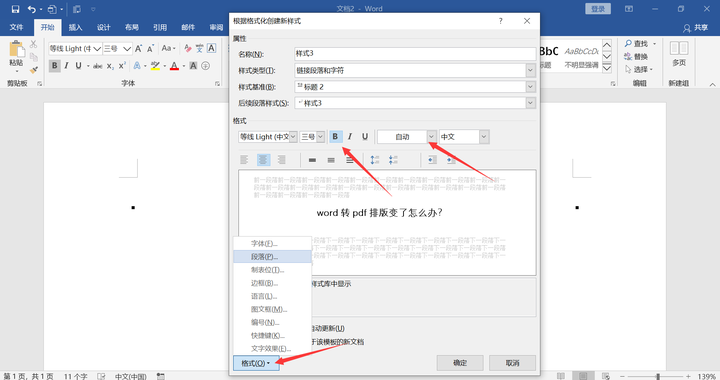Click the Save icon in title bar

tap(15, 9)
